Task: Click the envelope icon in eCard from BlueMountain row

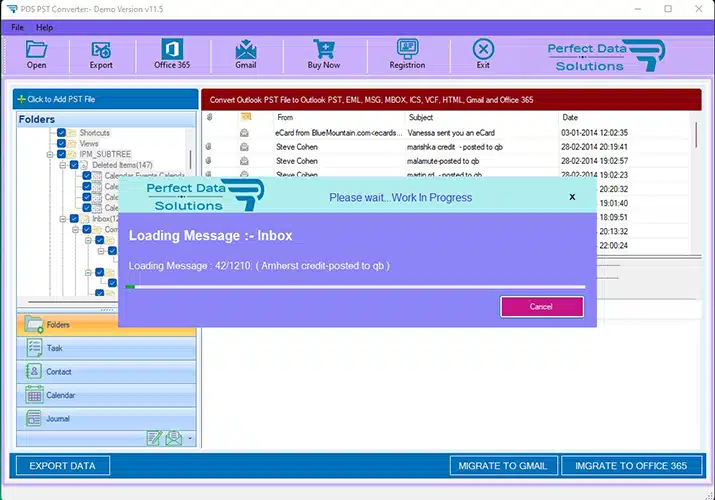Action: coord(244,133)
